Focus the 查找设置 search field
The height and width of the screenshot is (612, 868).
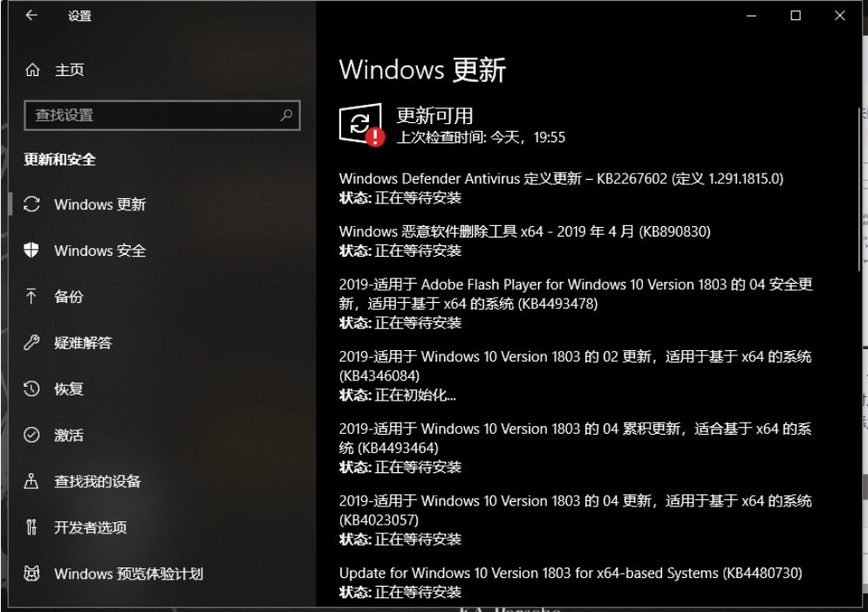162,115
